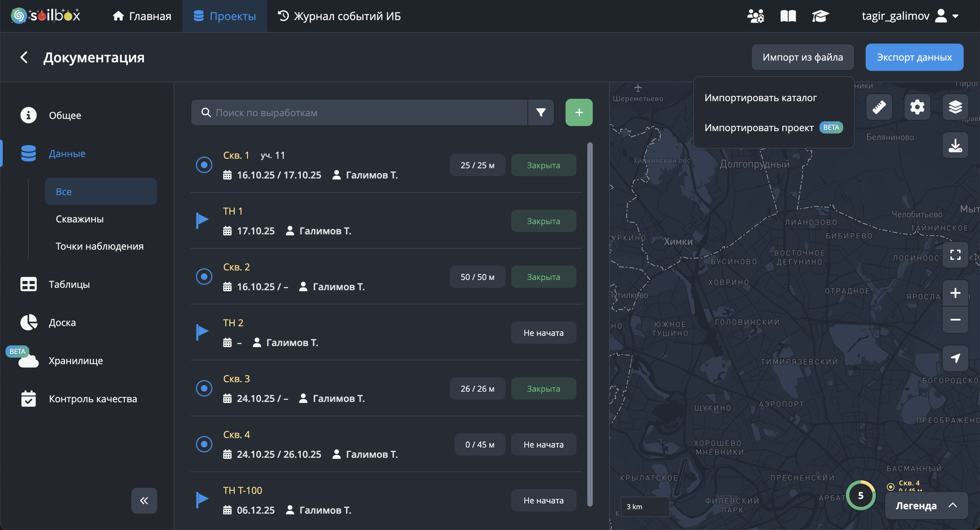Open map settings gear icon

917,107
